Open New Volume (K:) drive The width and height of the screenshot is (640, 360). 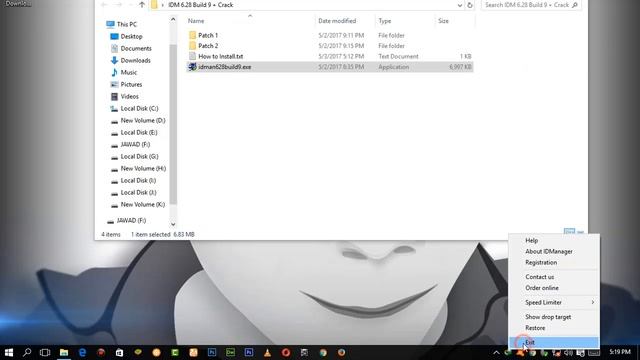(143, 204)
